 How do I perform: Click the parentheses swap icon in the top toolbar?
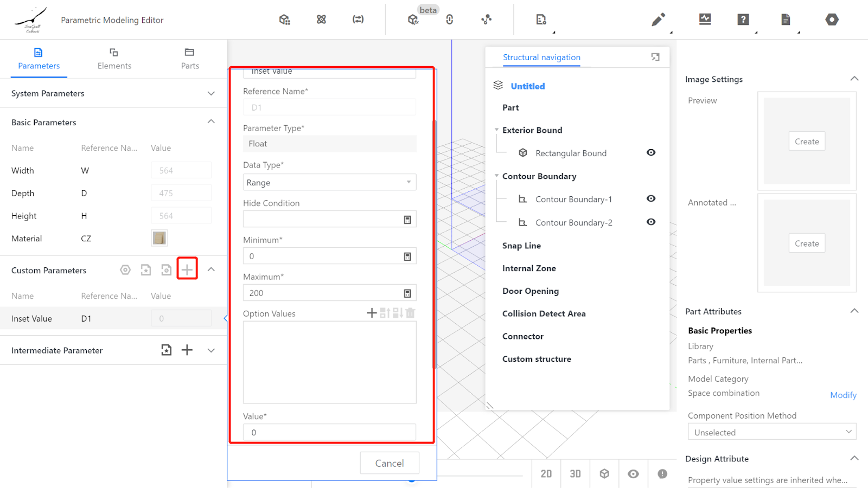(358, 20)
